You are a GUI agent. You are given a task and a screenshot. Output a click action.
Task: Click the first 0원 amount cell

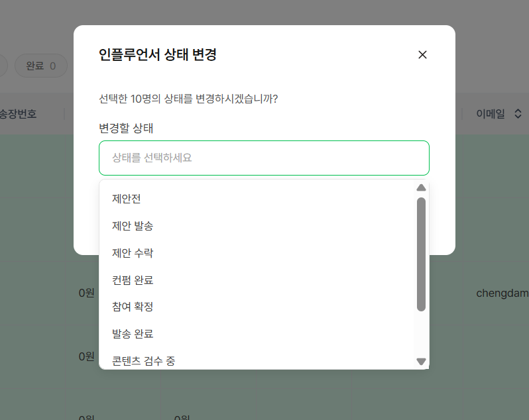coord(86,293)
